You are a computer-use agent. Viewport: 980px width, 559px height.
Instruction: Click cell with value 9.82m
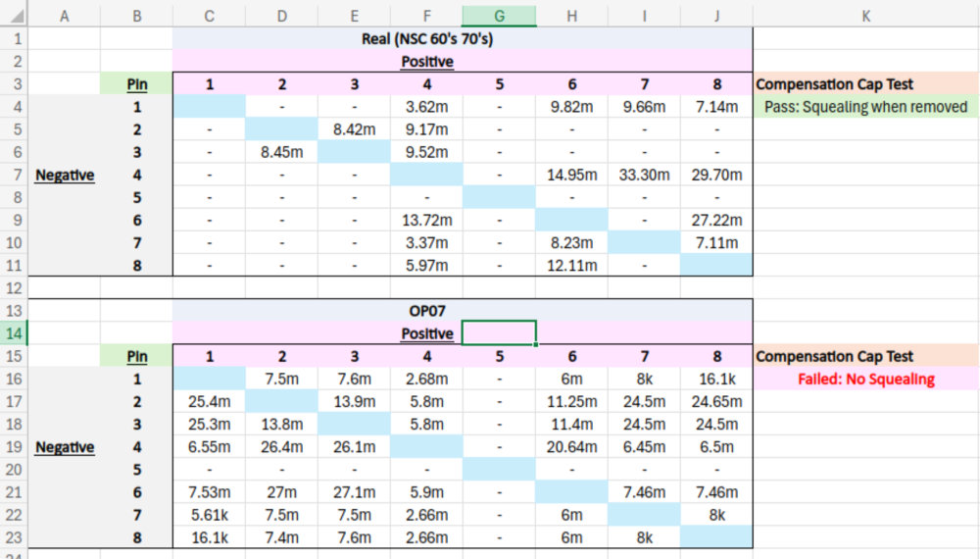[572, 107]
